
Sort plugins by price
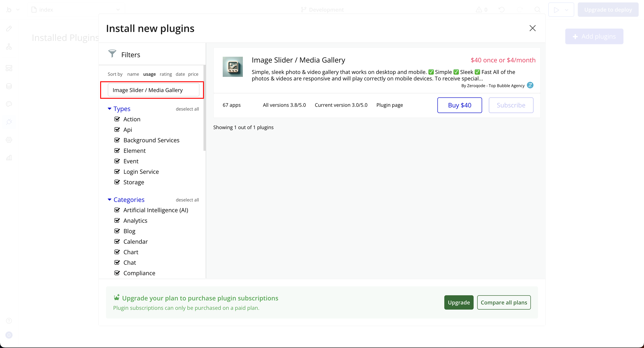[x=193, y=74]
